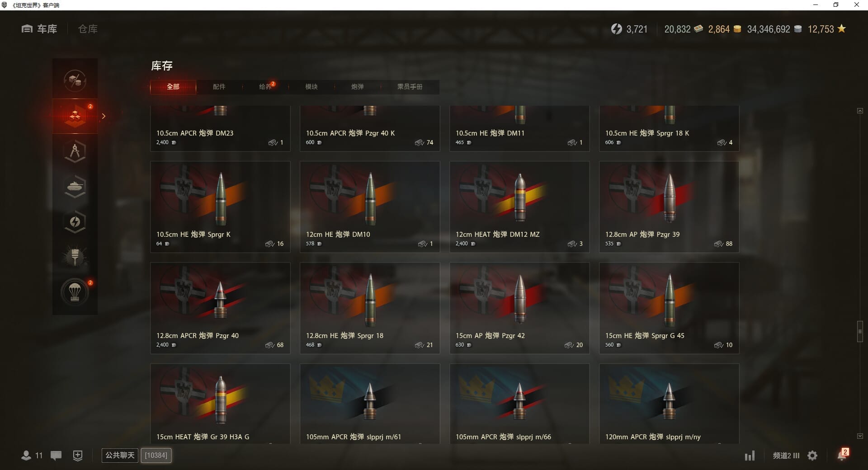Click the inventory scrollbar handle

[860, 331]
